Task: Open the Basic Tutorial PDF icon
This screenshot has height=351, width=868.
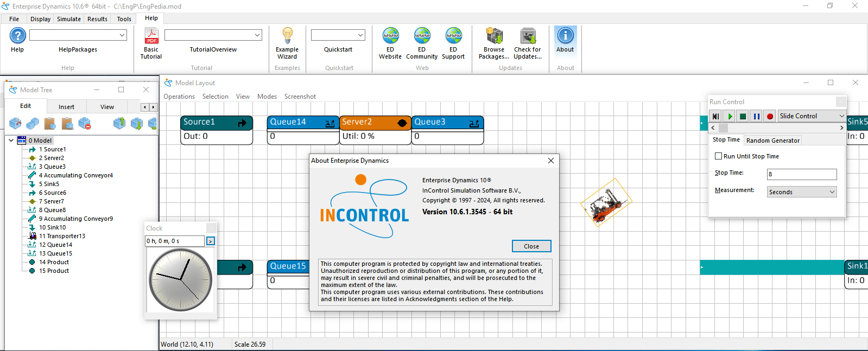Action: (151, 36)
